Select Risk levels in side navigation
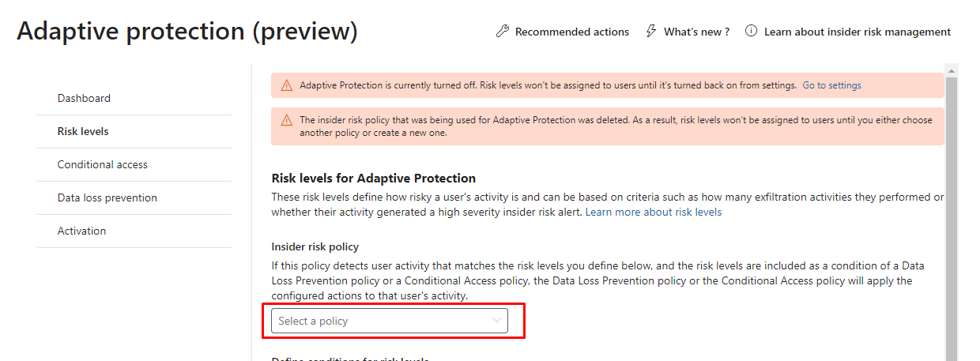The height and width of the screenshot is (361, 980). (x=83, y=132)
